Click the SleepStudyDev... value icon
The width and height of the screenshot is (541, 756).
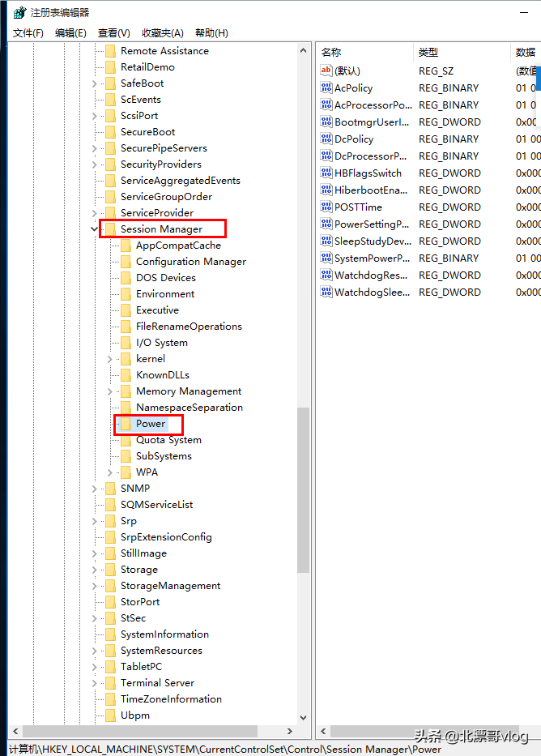[x=326, y=241]
